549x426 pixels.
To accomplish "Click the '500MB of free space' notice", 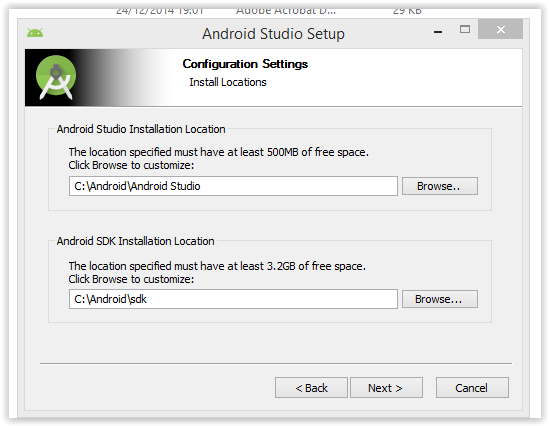I will [x=218, y=152].
